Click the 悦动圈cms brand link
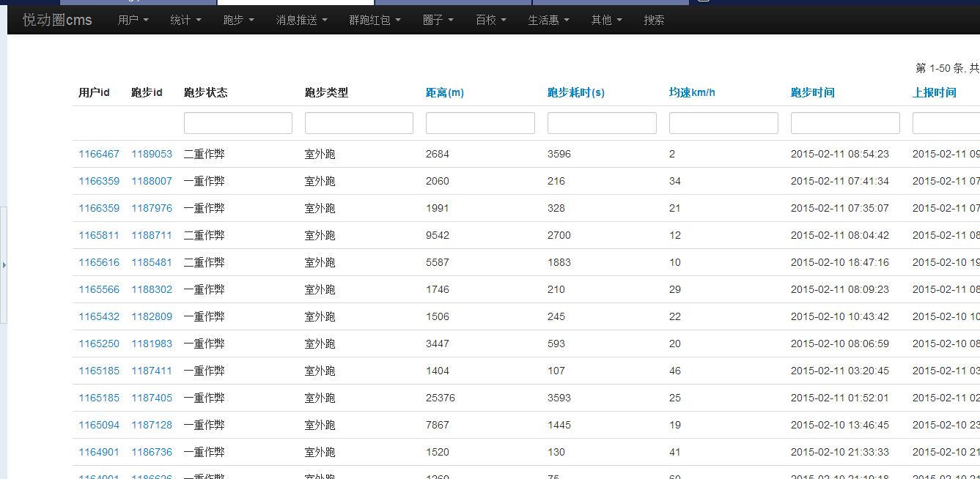This screenshot has width=980, height=479. click(x=57, y=20)
